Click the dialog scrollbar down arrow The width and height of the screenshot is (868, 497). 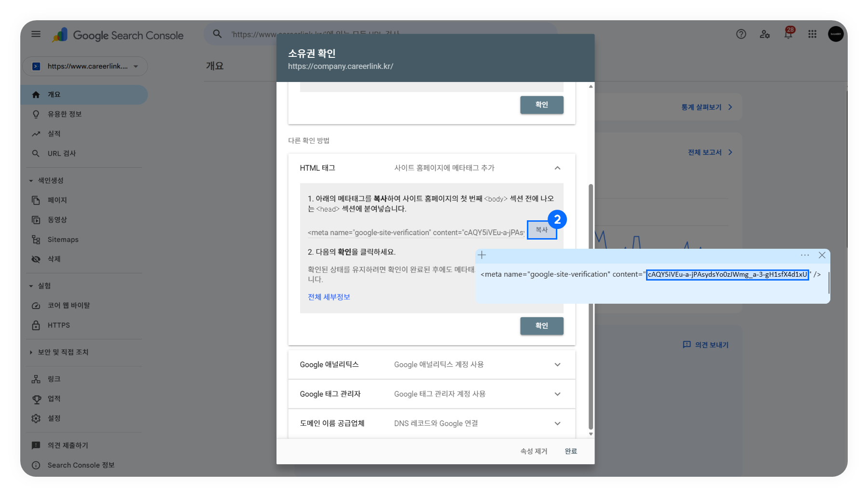pyautogui.click(x=591, y=434)
